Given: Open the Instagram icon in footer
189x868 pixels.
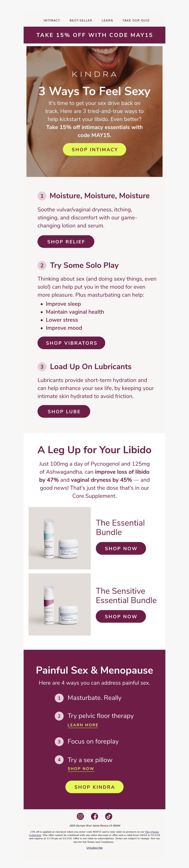Looking at the screenshot, I should click(x=80, y=816).
